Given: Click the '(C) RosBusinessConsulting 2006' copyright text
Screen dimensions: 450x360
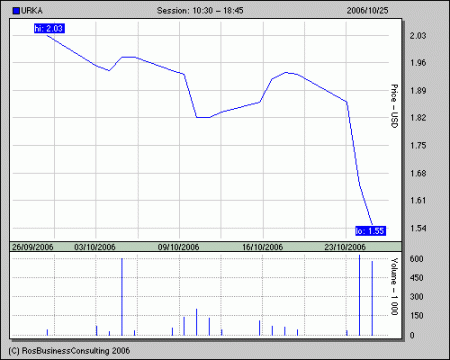Looking at the screenshot, I should click(69, 351).
